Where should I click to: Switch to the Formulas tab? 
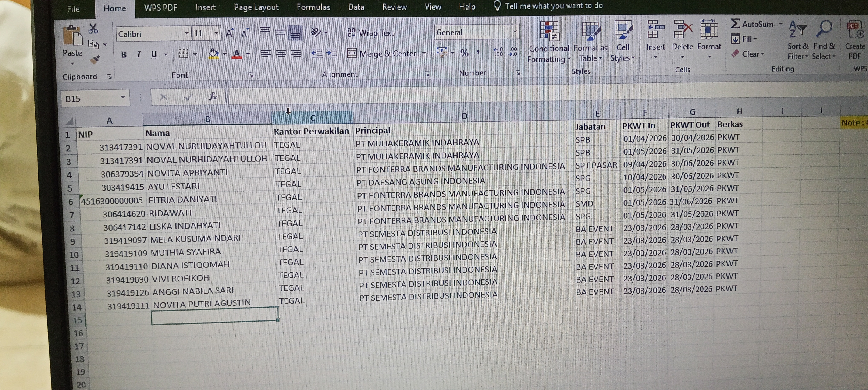point(313,7)
